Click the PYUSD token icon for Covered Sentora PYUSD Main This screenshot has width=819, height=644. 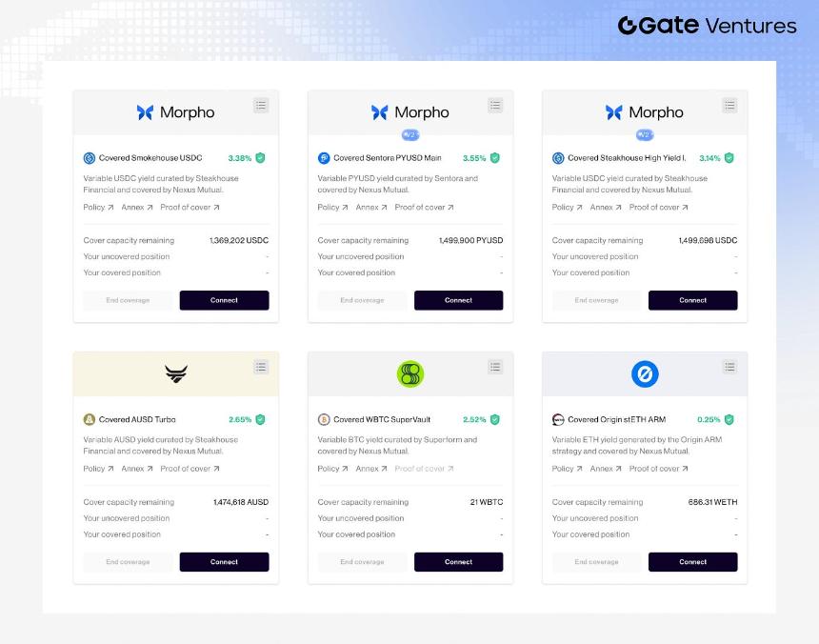point(324,158)
